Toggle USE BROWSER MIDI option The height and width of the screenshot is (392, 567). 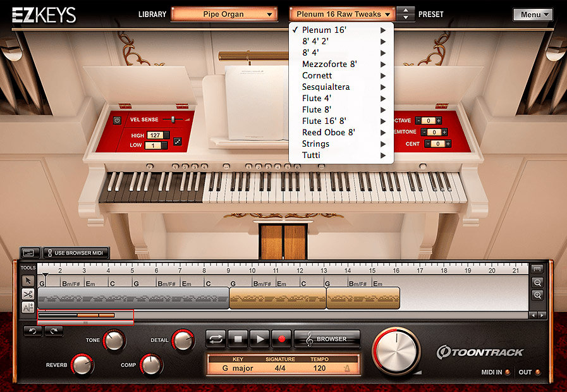(x=76, y=253)
